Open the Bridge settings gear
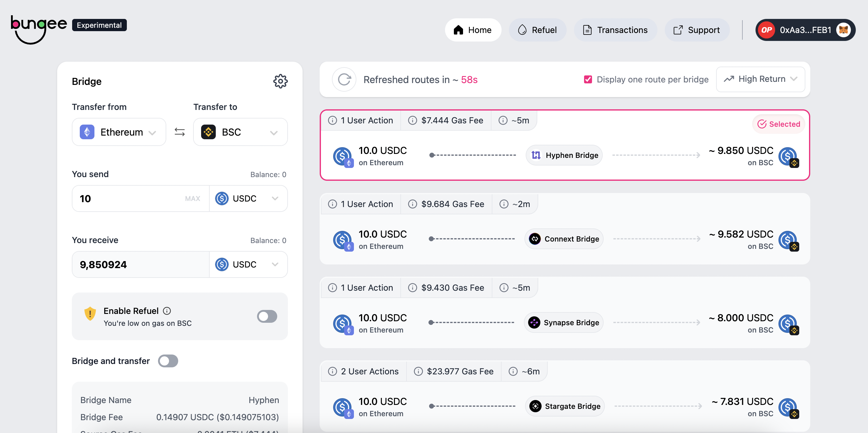This screenshot has height=433, width=868. pyautogui.click(x=280, y=81)
